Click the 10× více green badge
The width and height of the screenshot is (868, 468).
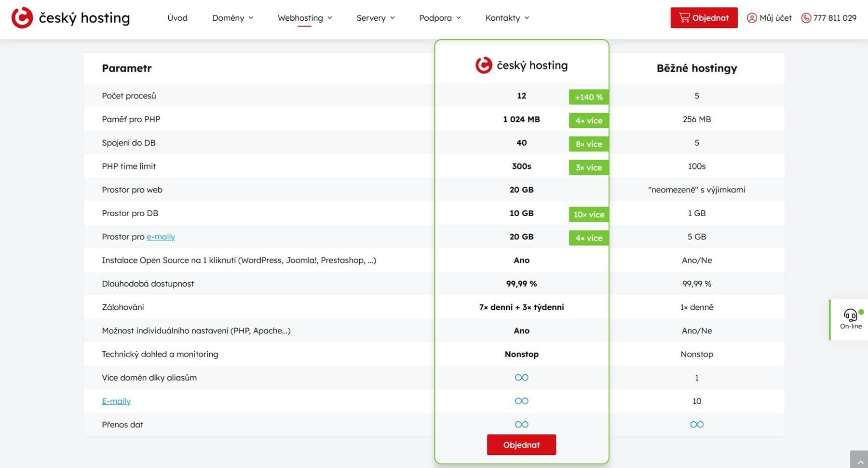589,214
